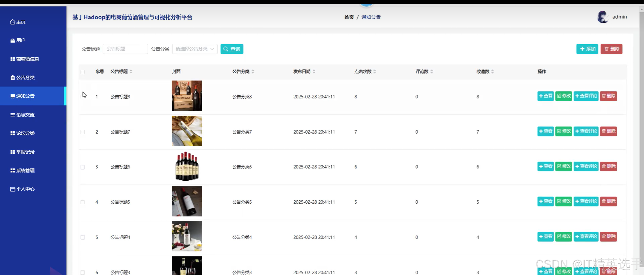The image size is (644, 275).
Task: Type in the 公告标题 search field
Action: (x=125, y=49)
